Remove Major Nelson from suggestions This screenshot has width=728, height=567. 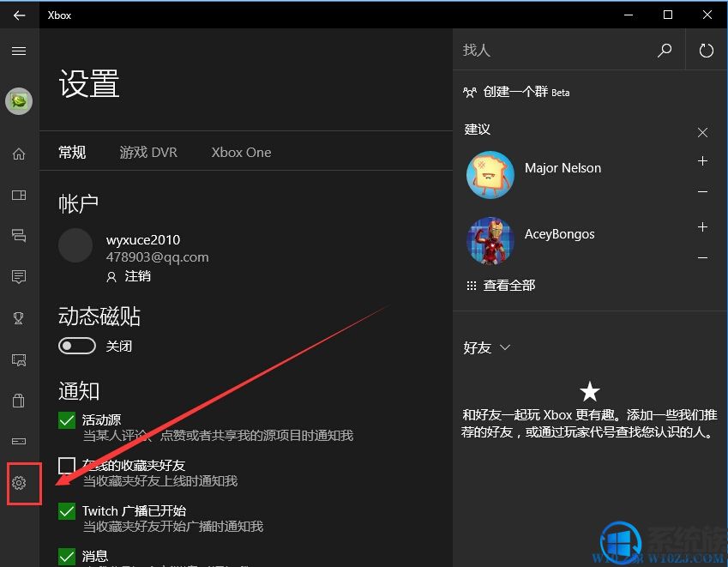tap(702, 191)
